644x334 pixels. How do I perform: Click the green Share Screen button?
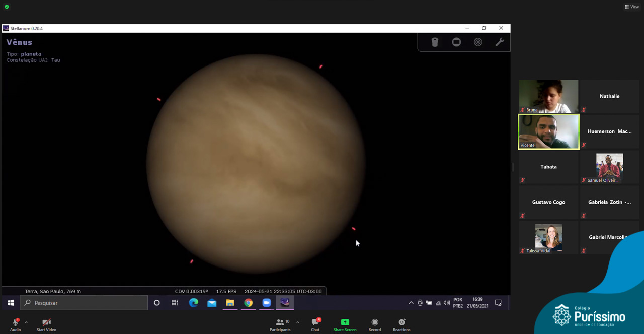(x=345, y=324)
